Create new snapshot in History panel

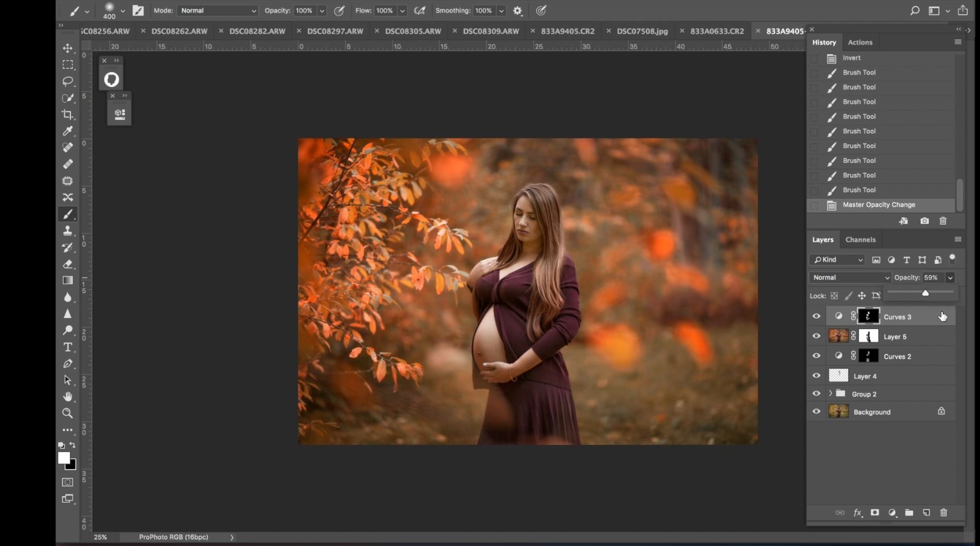point(925,221)
